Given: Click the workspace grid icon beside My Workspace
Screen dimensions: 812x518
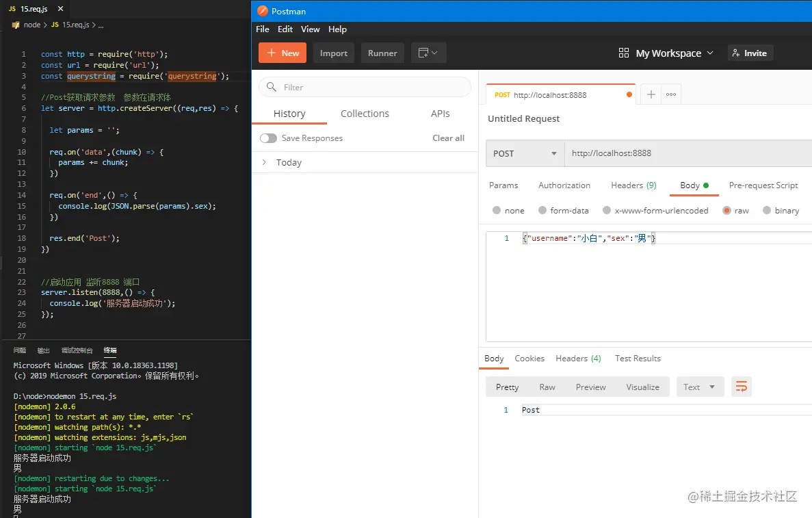Looking at the screenshot, I should pos(623,53).
